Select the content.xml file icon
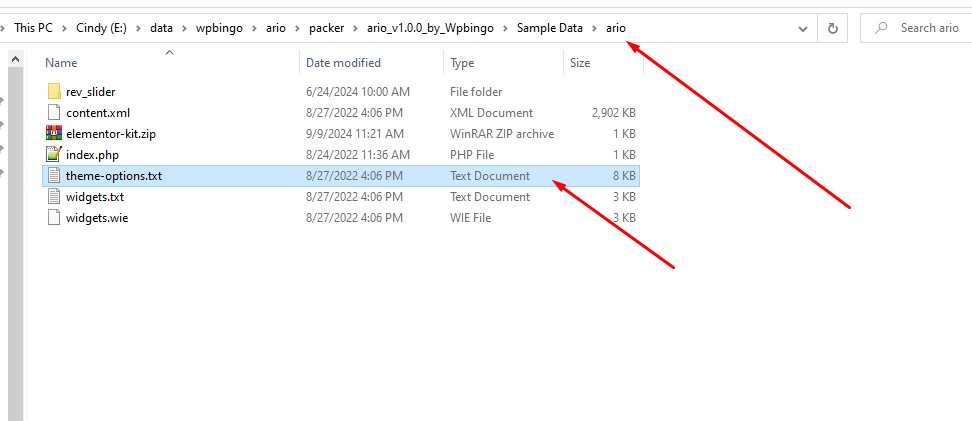The image size is (972, 421). pyautogui.click(x=54, y=113)
